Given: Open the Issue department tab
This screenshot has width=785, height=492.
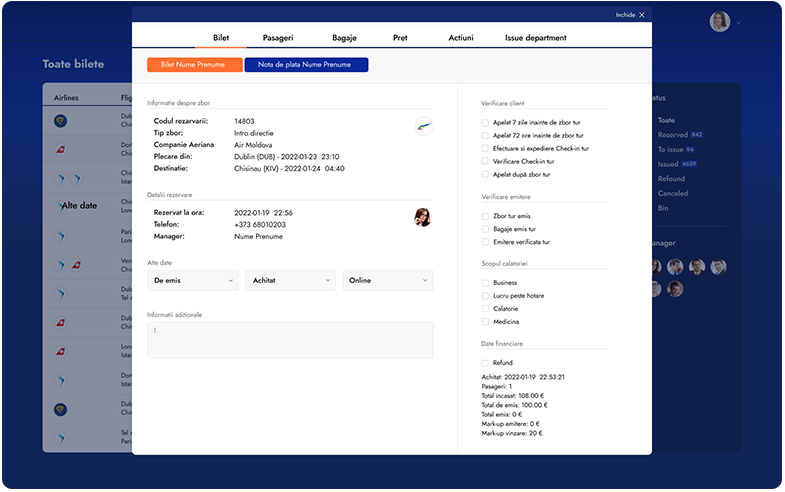Looking at the screenshot, I should (535, 38).
